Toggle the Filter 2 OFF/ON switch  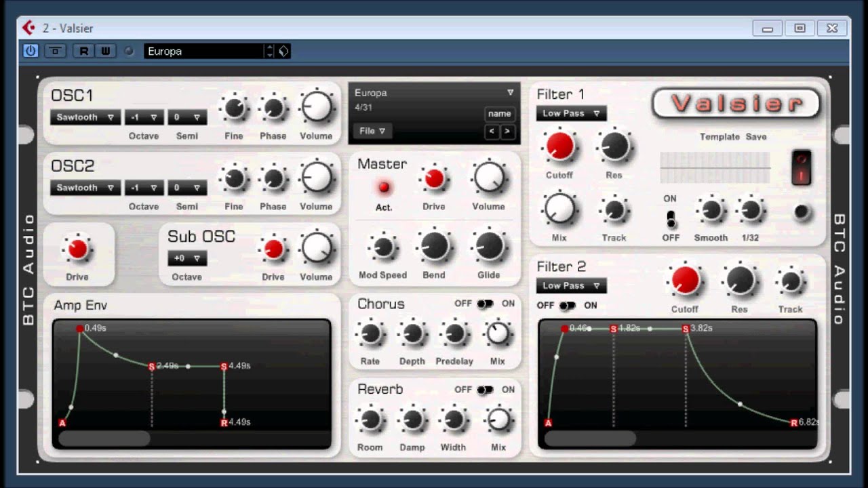[x=568, y=306]
